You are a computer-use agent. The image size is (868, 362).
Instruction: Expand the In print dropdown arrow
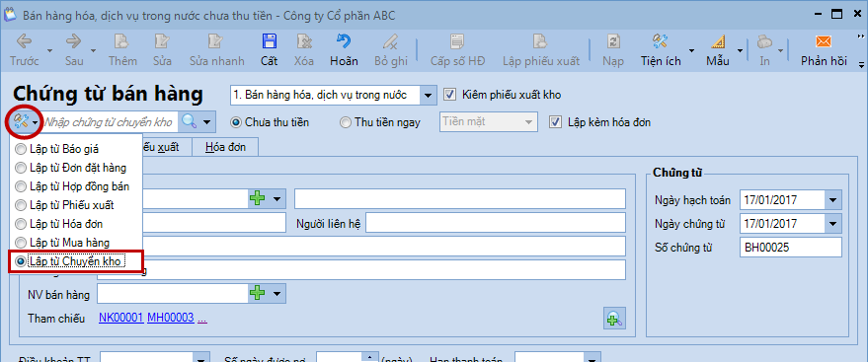tap(780, 51)
